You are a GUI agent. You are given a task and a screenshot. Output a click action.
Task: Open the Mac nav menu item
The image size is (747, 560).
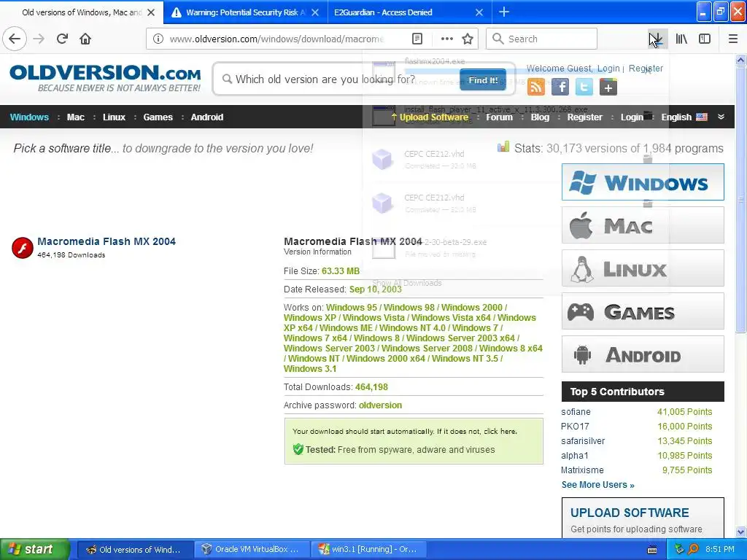coord(75,117)
